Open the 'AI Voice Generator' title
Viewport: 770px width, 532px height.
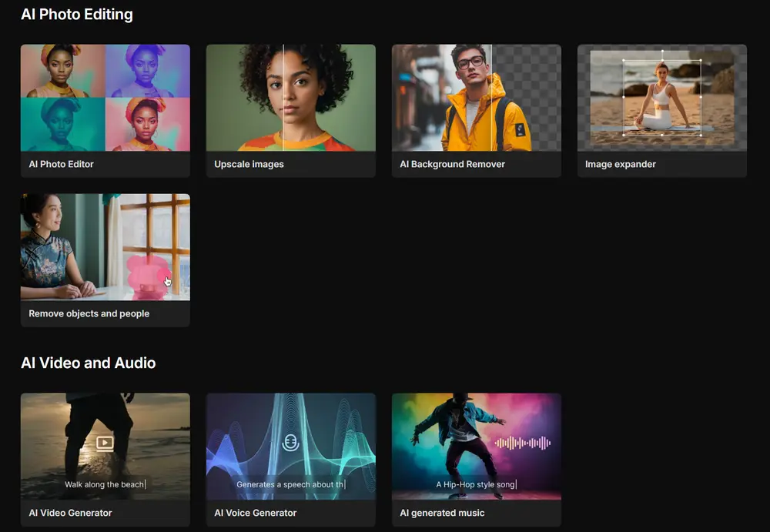(255, 513)
